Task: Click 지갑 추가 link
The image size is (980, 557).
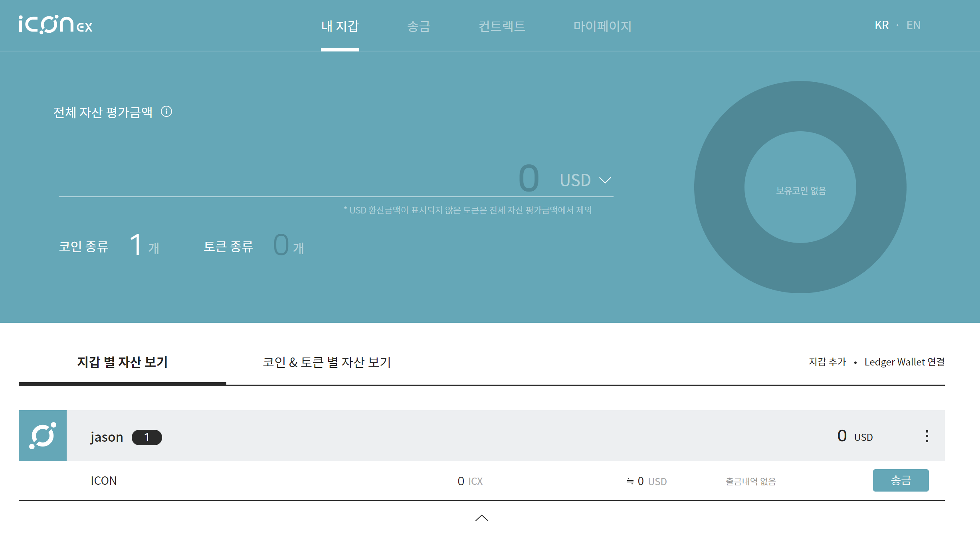Action: [827, 362]
